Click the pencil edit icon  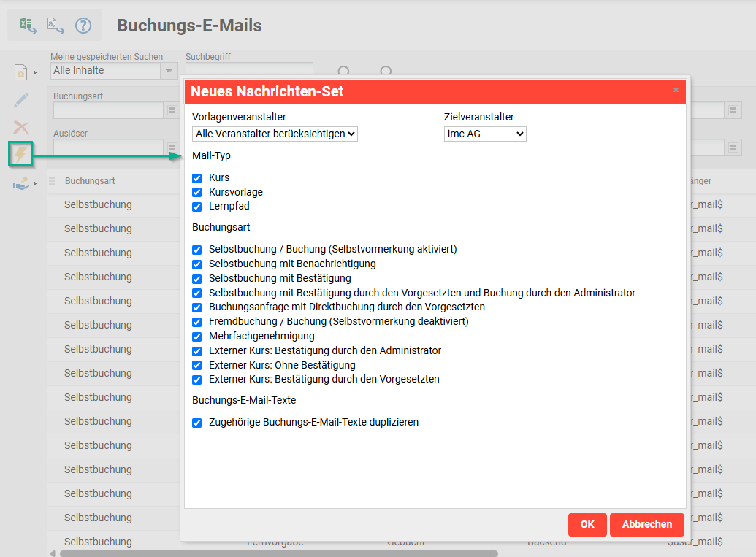click(x=21, y=100)
